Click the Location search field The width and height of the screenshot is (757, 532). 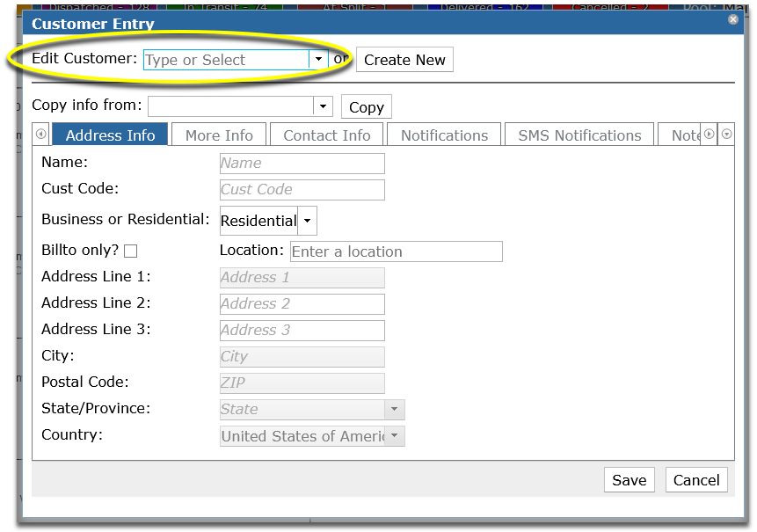pos(397,251)
